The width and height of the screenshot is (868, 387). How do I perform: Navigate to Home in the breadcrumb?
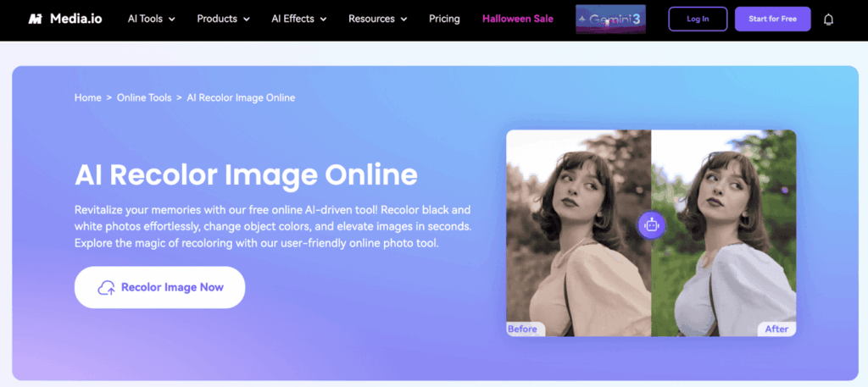88,97
